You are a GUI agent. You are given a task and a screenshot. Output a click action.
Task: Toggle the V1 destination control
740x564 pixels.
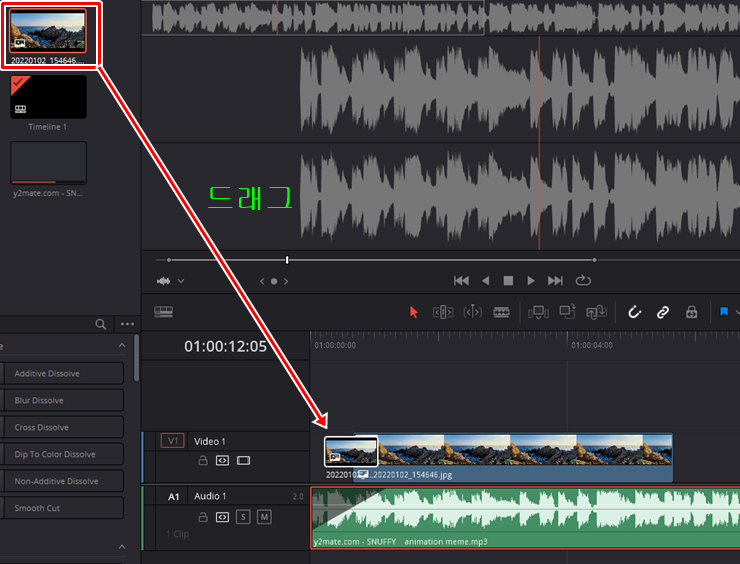(173, 441)
